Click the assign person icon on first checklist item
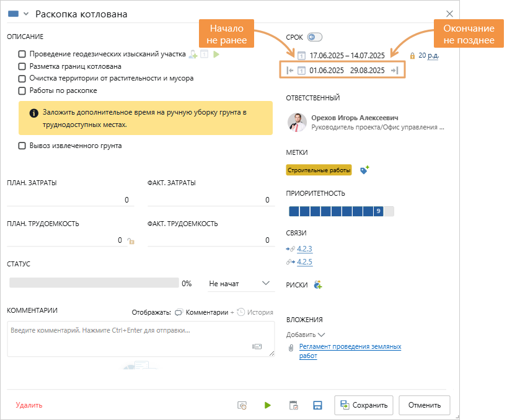 point(193,55)
